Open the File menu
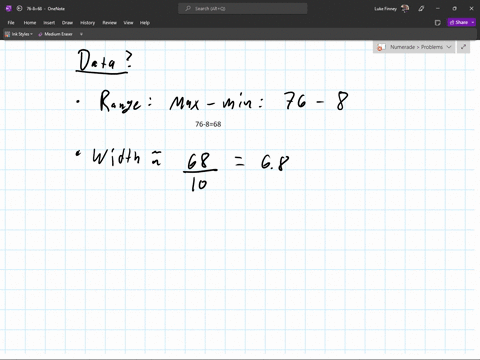 (11, 23)
